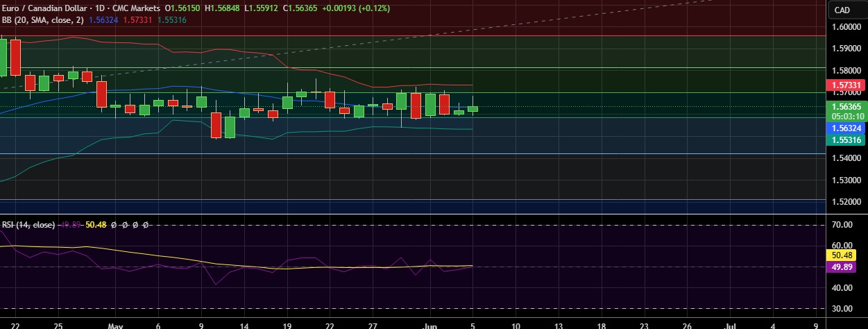Select the latest green candle at Jun 5
This screenshot has height=329, width=868.
(473, 108)
